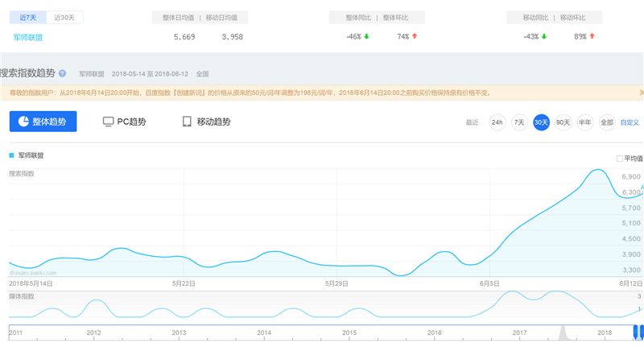The height and width of the screenshot is (347, 644).
Task: Click the 搜索指数 axis label
Action: [22, 174]
